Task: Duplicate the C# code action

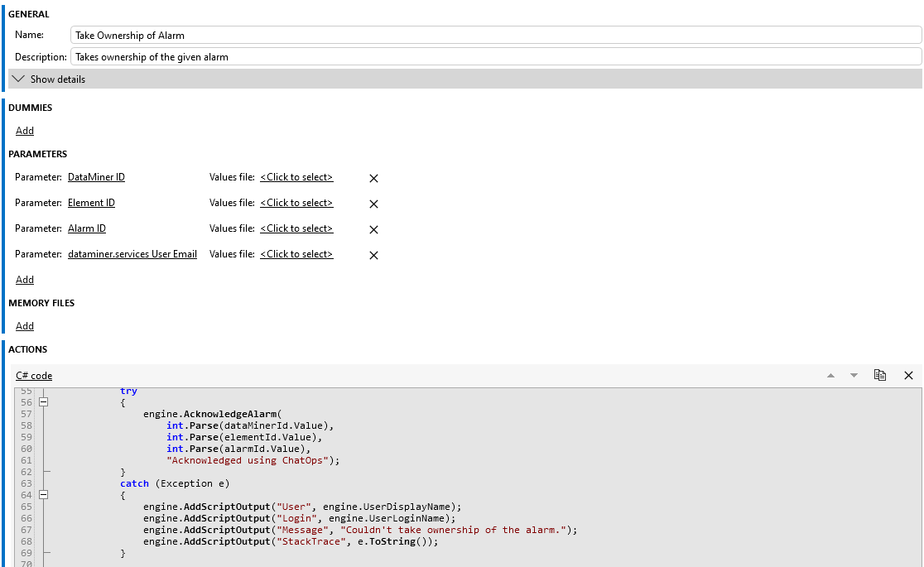Action: [880, 375]
